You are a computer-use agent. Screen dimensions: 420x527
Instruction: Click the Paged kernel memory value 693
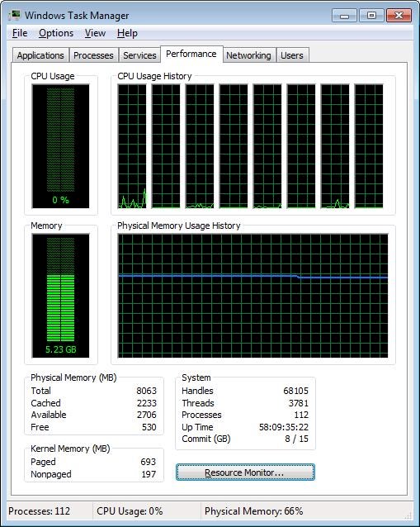pos(148,462)
